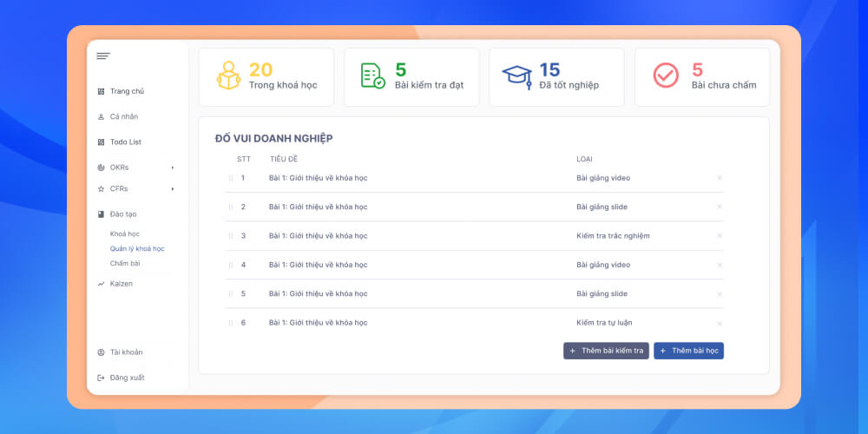This screenshot has width=868, height=434.
Task: Open Tài khoản account settings
Action: pos(126,352)
